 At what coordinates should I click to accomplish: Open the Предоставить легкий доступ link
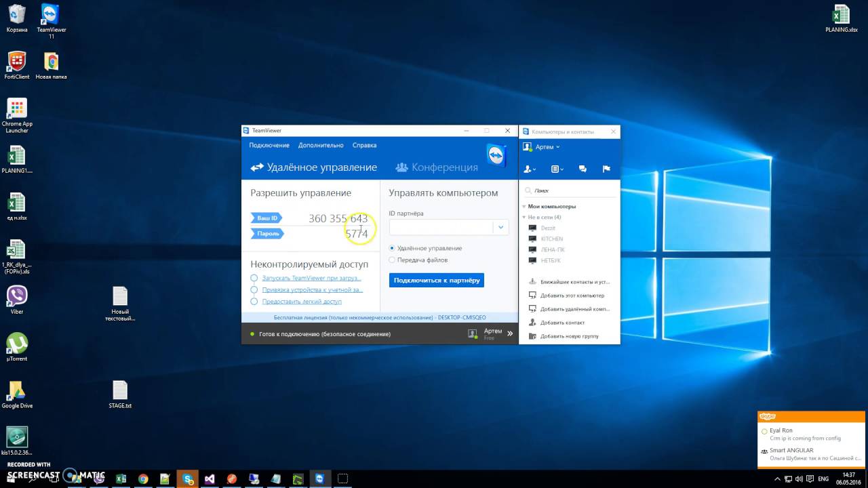tap(302, 301)
